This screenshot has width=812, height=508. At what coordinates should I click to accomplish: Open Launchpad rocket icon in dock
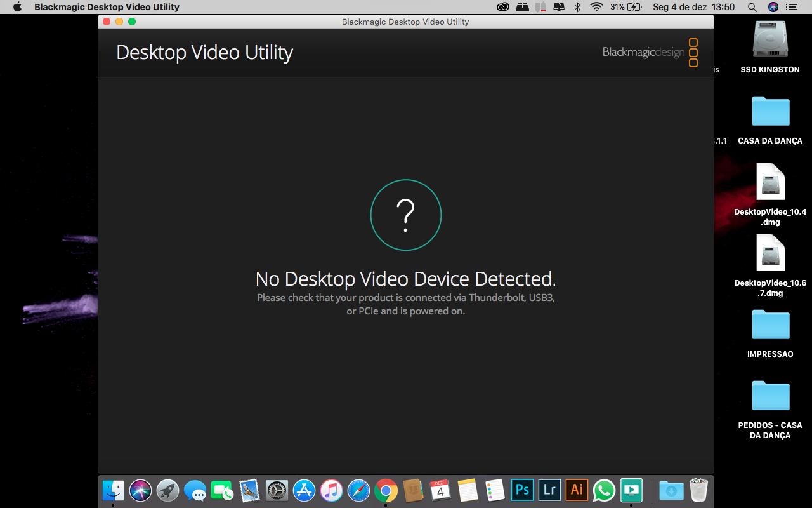tap(167, 490)
